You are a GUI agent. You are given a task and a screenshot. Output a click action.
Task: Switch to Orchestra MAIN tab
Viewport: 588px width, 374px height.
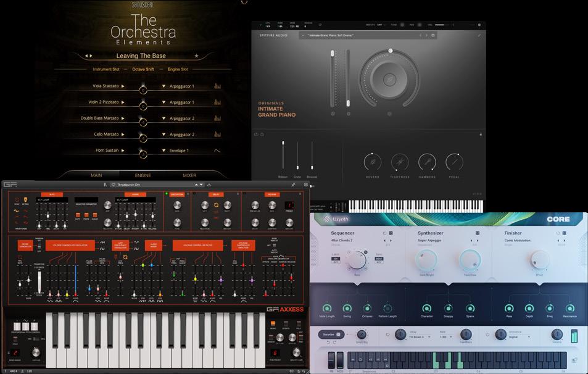tap(96, 175)
